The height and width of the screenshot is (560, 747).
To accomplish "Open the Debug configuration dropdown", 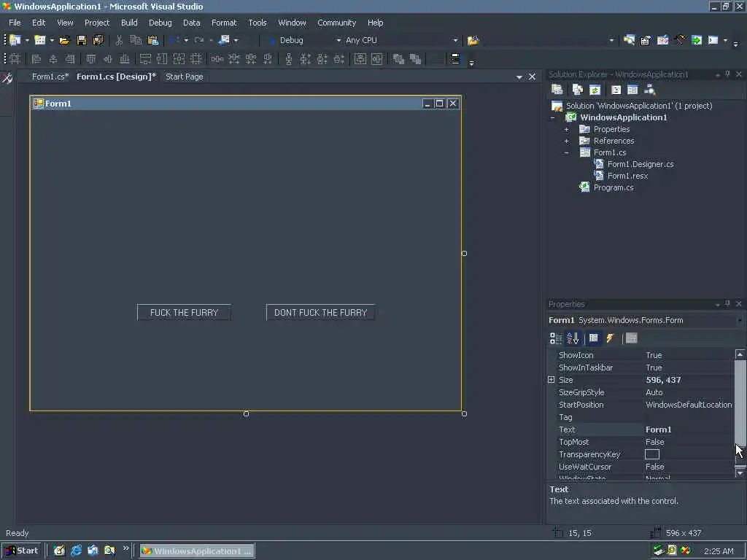I will pos(338,41).
